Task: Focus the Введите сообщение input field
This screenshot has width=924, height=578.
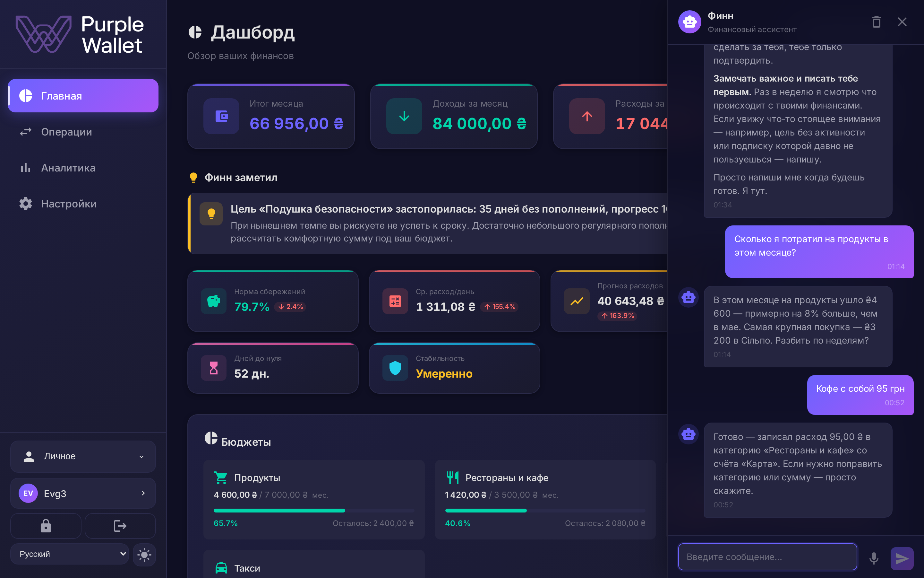Action: click(767, 557)
